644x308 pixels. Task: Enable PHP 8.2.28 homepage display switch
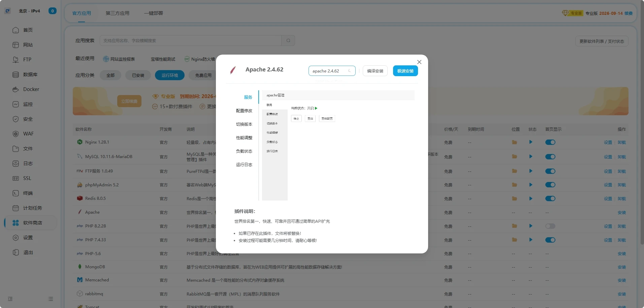point(550,226)
